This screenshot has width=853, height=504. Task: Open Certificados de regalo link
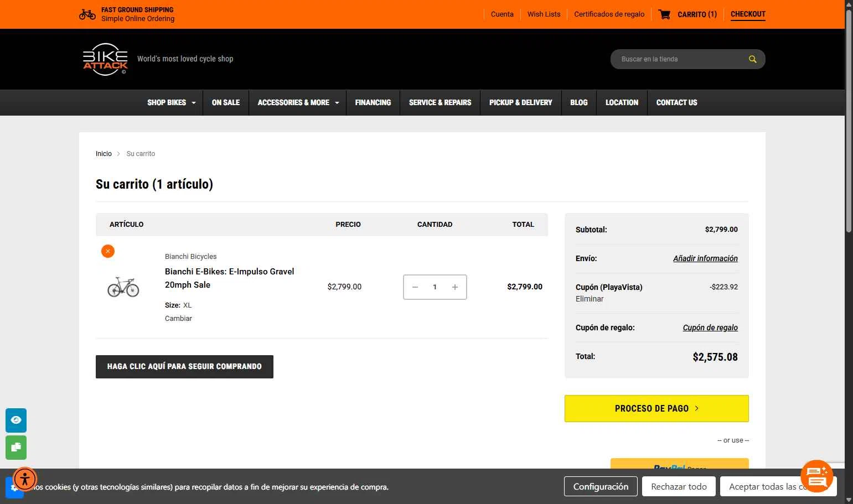coord(609,14)
